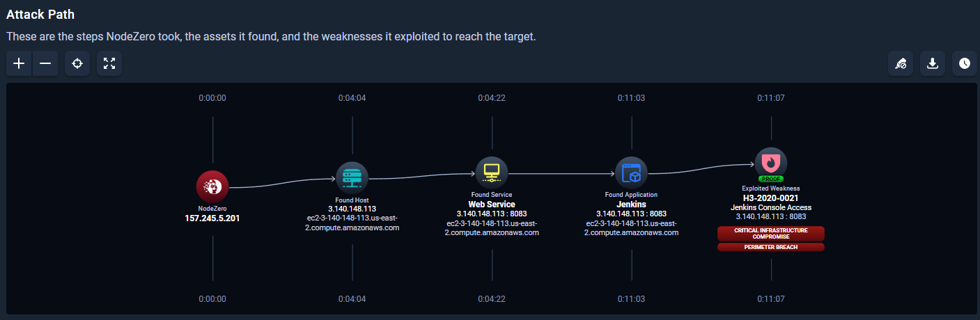
Task: Select the red NodeZero node icon
Action: (x=212, y=186)
